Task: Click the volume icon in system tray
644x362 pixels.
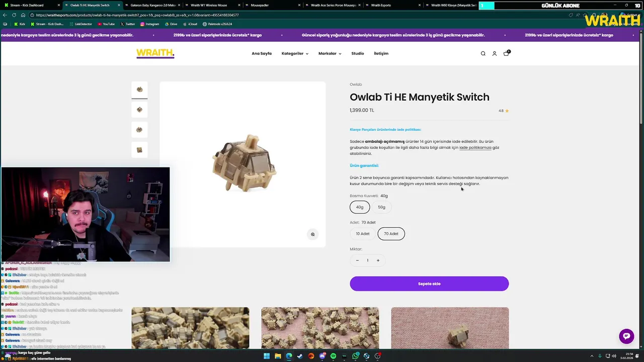Action: click(x=614, y=356)
